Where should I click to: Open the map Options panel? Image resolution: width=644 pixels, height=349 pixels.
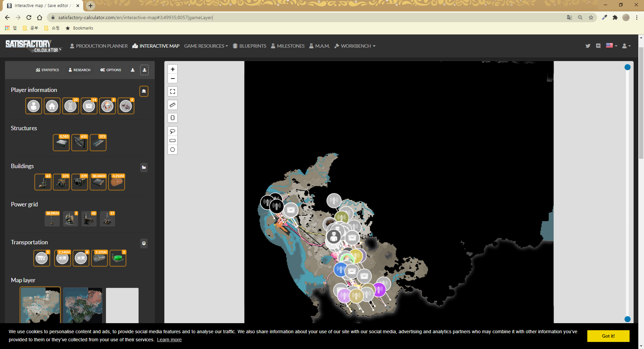111,70
